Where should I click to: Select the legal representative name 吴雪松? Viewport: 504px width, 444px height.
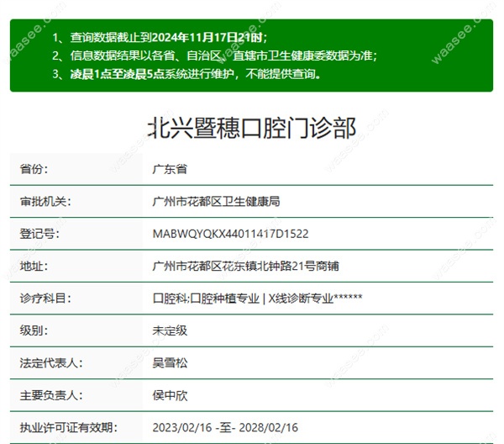point(170,362)
